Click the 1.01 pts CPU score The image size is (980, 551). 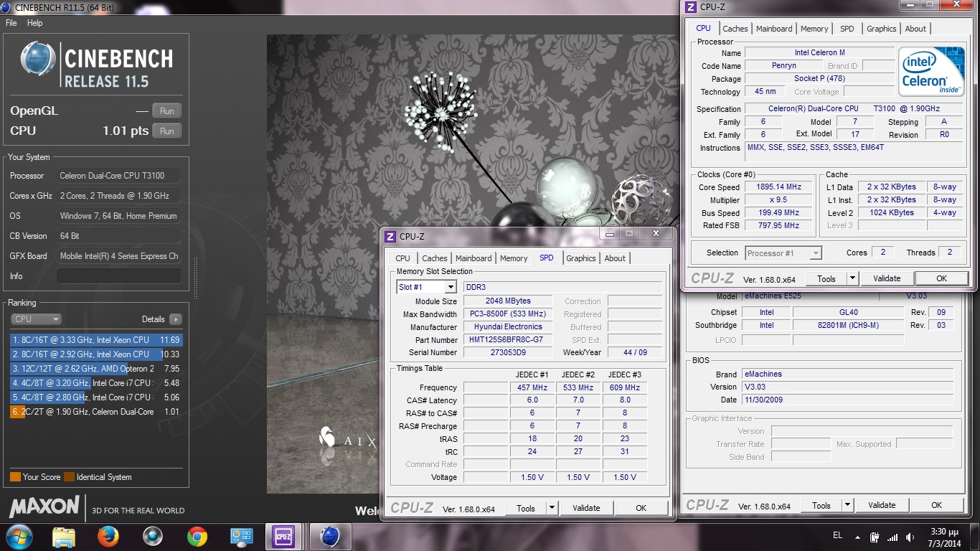[x=126, y=131]
